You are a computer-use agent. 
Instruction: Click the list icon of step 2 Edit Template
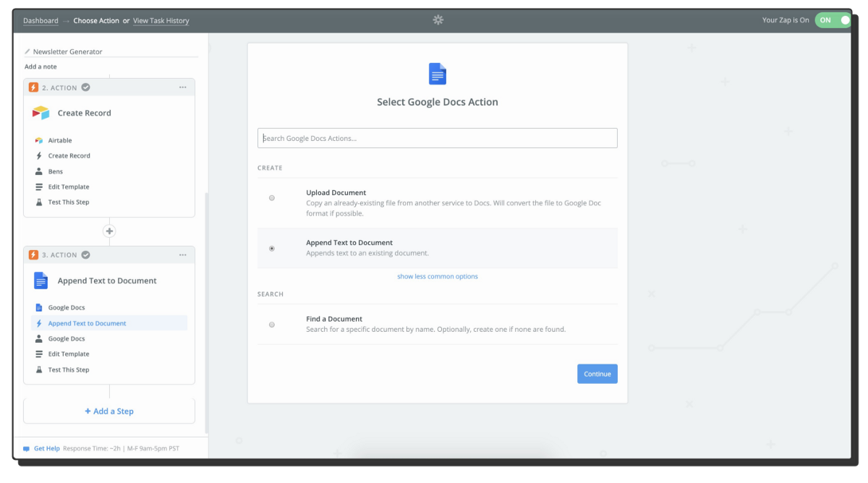click(x=39, y=187)
